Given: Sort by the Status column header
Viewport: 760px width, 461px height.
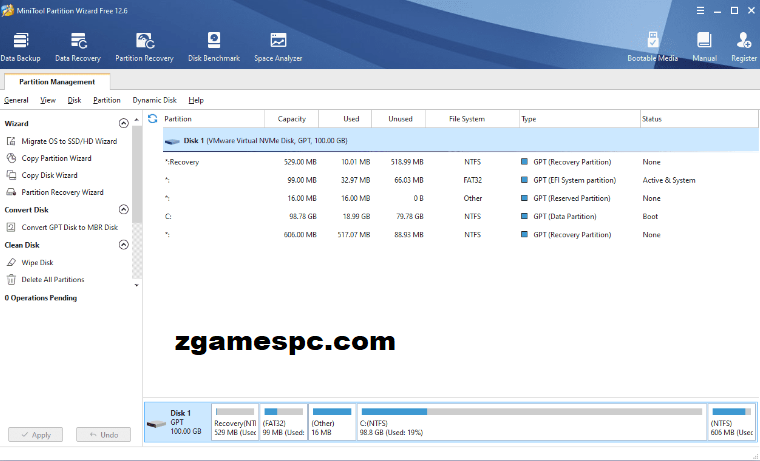Looking at the screenshot, I should 699,119.
